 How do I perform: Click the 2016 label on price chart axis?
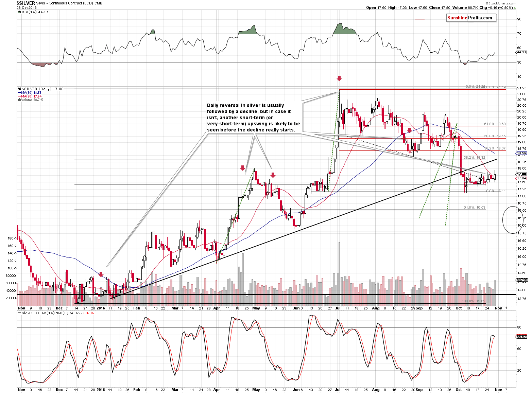(101, 308)
